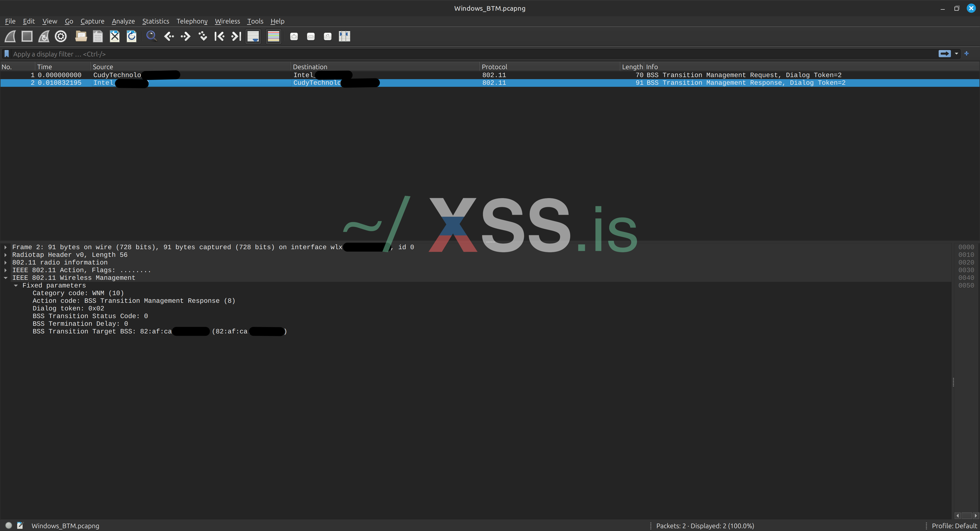This screenshot has height=531, width=980.
Task: Open the Wireless menu
Action: (x=227, y=21)
